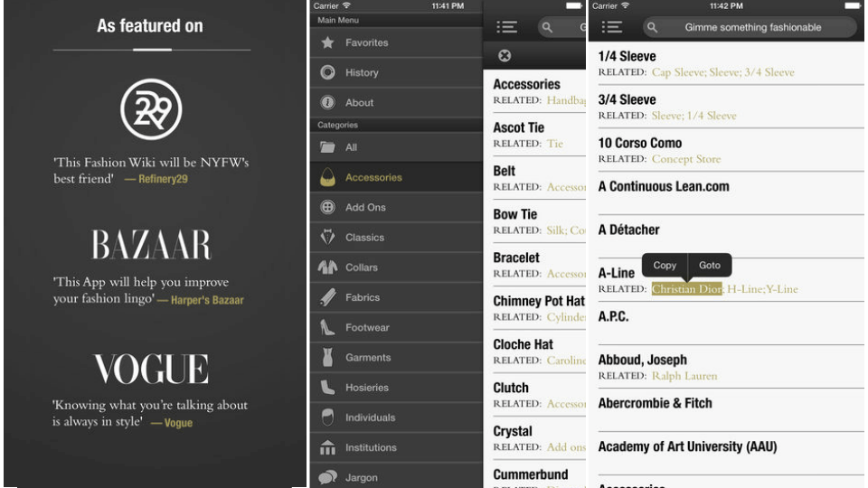868x488 pixels.
Task: Choose the Footwear category
Action: [x=396, y=327]
